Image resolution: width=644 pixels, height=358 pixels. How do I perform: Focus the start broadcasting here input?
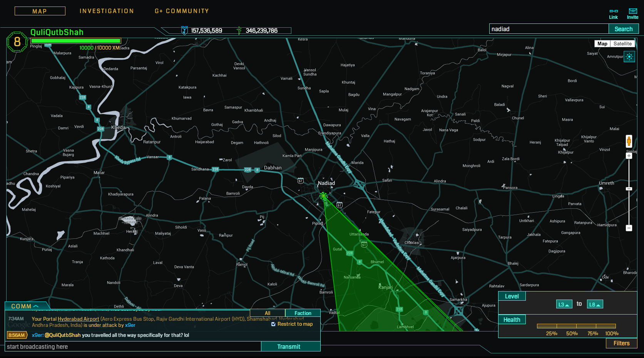click(133, 346)
